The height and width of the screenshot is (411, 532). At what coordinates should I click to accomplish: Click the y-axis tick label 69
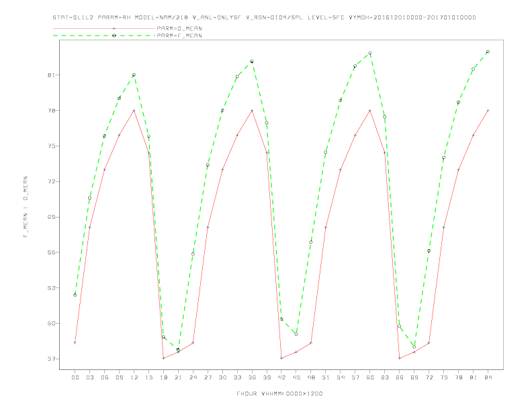pos(51,217)
